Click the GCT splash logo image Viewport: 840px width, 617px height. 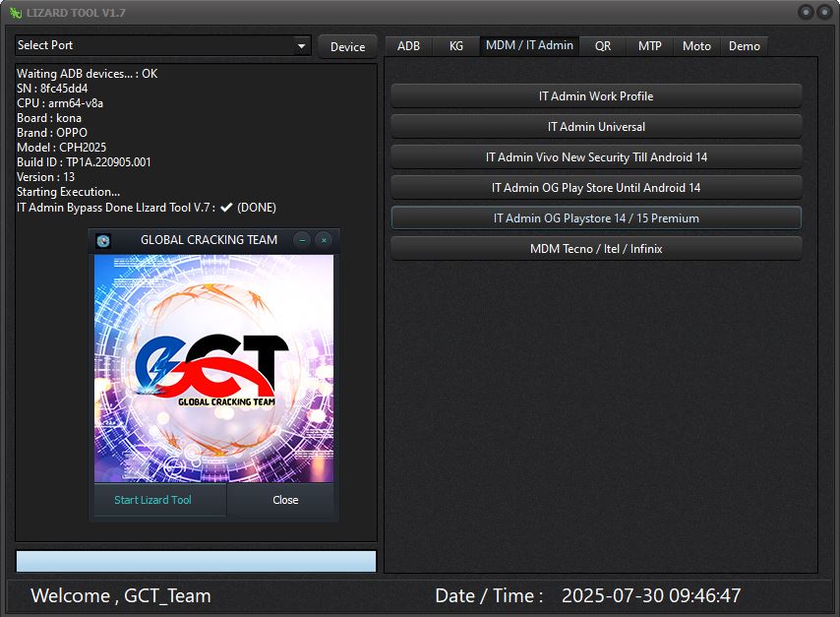click(x=213, y=368)
